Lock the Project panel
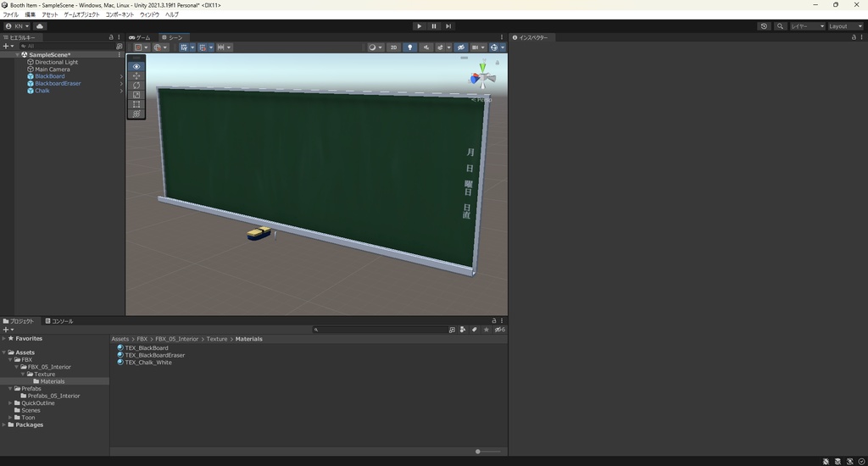 [494, 320]
